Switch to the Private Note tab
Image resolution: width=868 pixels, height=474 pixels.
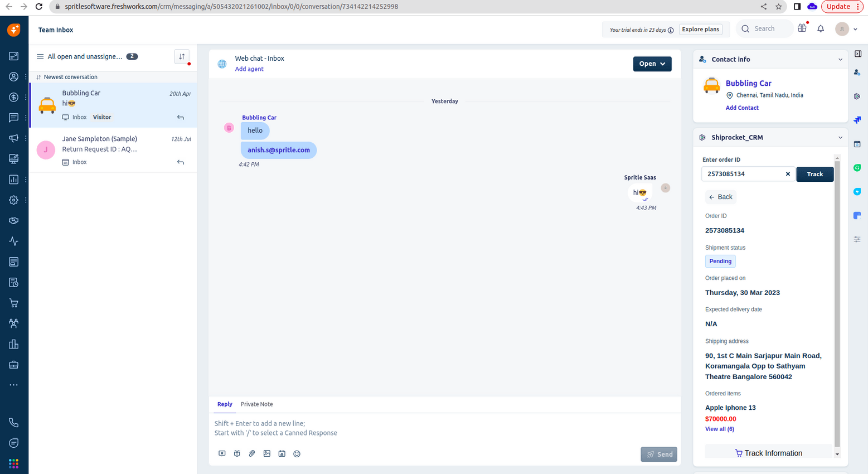click(x=257, y=404)
